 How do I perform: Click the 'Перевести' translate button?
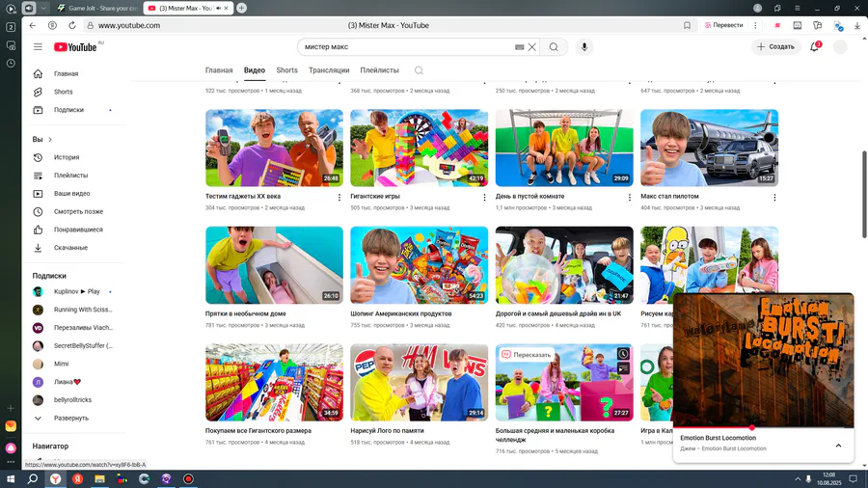[x=723, y=25]
